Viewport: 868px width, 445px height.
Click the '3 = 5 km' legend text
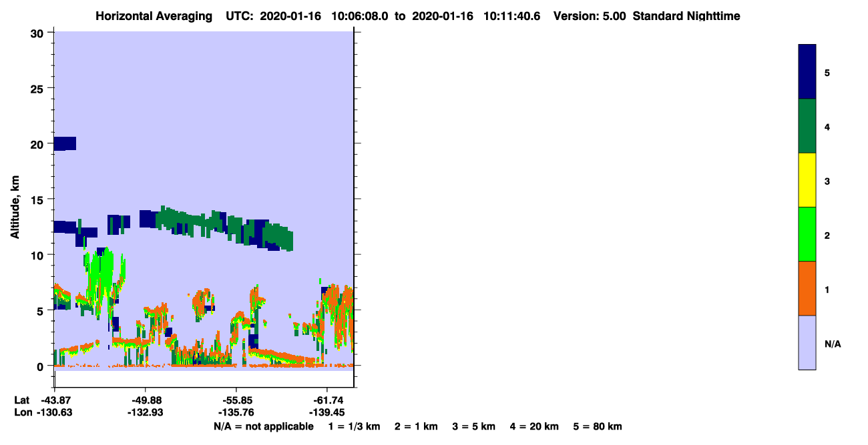tap(473, 426)
